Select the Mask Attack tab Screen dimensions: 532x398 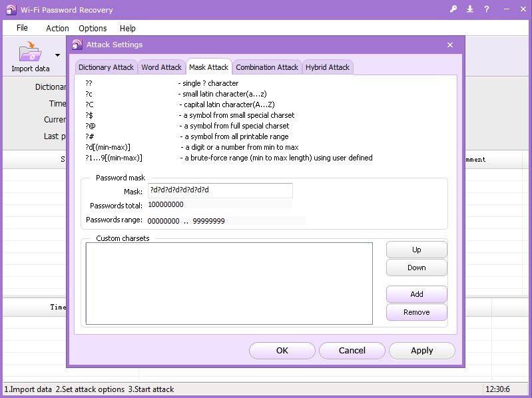[x=208, y=67]
